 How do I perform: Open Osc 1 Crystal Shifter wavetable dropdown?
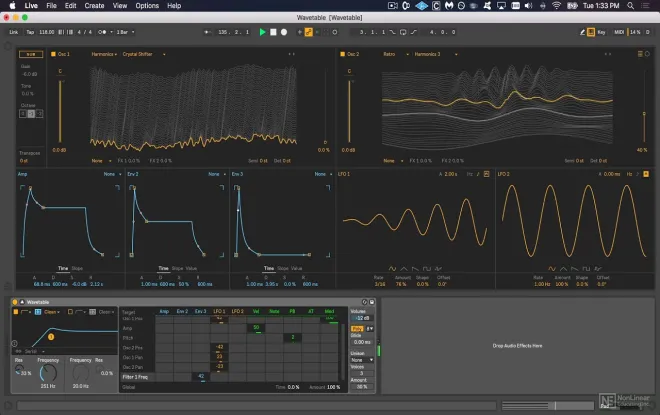point(144,54)
